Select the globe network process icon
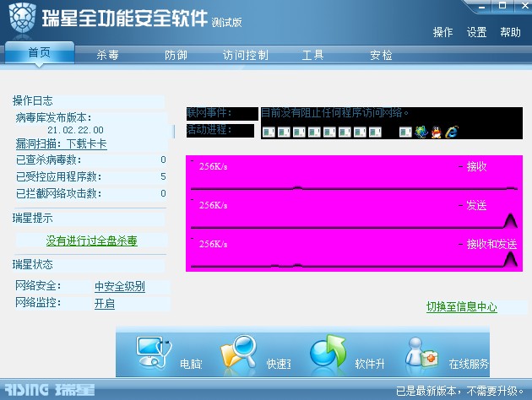Viewport: 532px width, 400px height. click(421, 132)
